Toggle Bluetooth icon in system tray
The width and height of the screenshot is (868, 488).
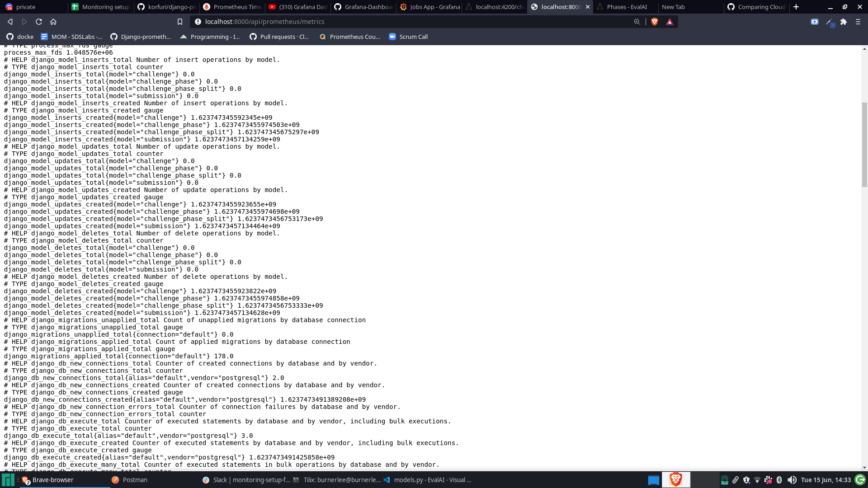coord(779,480)
